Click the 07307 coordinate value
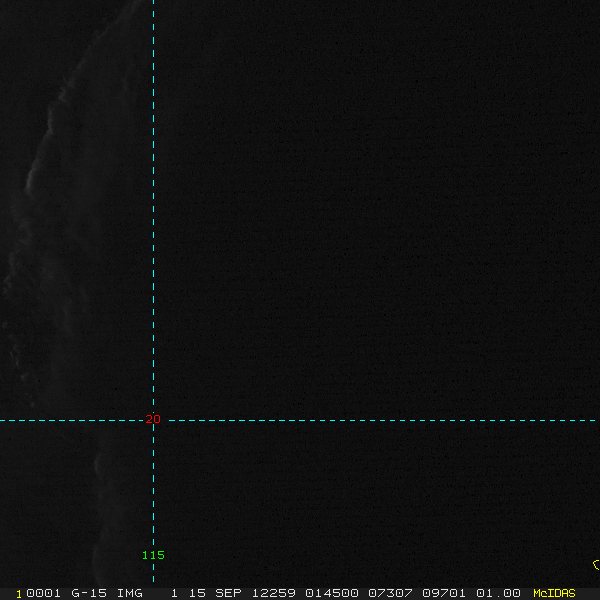The height and width of the screenshot is (600, 600). [x=390, y=593]
